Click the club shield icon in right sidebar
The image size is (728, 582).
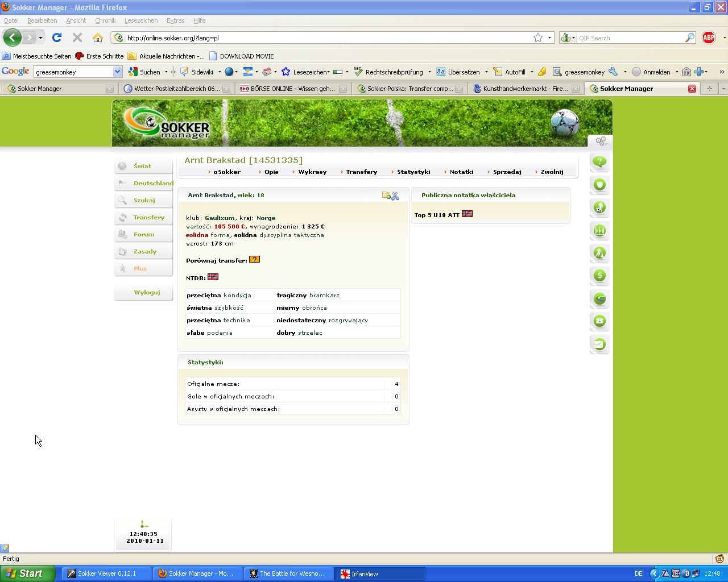[x=599, y=185]
